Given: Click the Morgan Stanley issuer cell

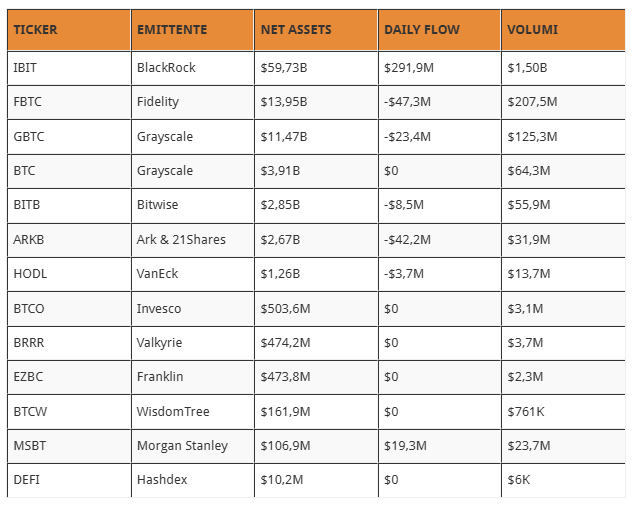Looking at the screenshot, I should click(x=192, y=446).
